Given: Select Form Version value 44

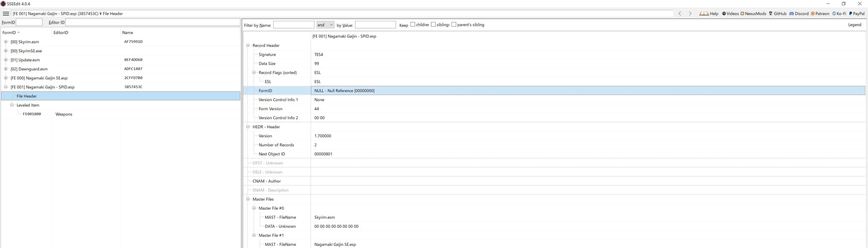Looking at the screenshot, I should point(316,109).
